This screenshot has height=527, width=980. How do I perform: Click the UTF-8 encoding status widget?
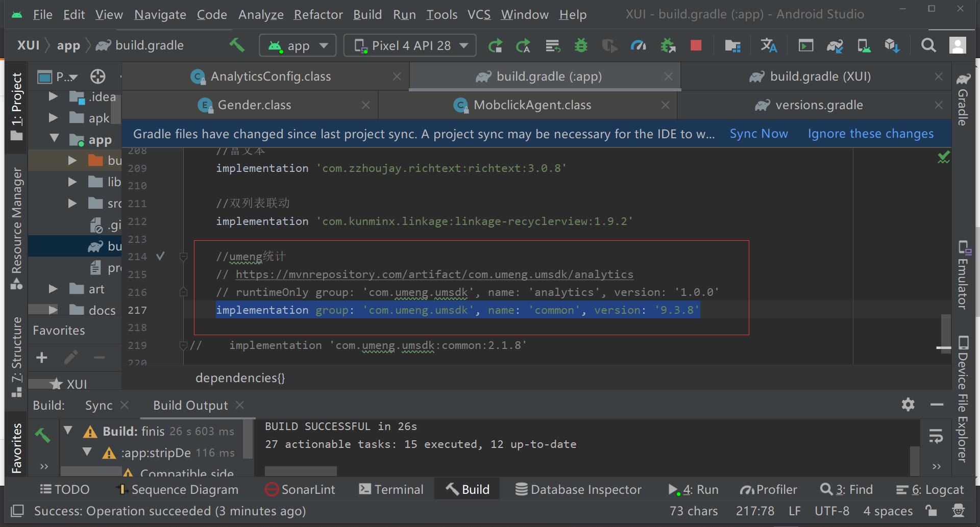click(x=831, y=511)
